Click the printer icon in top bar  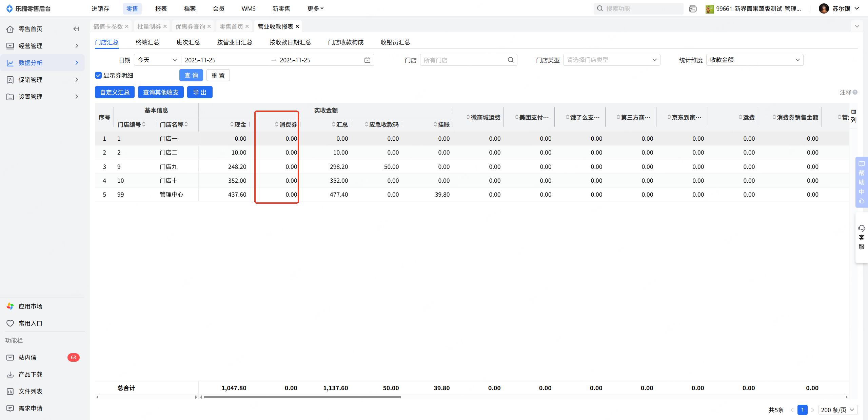pyautogui.click(x=693, y=9)
